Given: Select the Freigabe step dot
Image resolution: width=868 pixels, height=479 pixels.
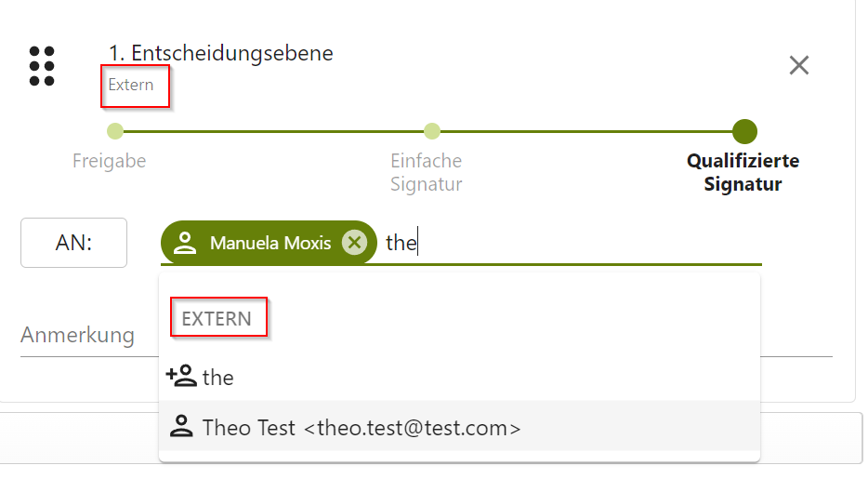Looking at the screenshot, I should 114,131.
